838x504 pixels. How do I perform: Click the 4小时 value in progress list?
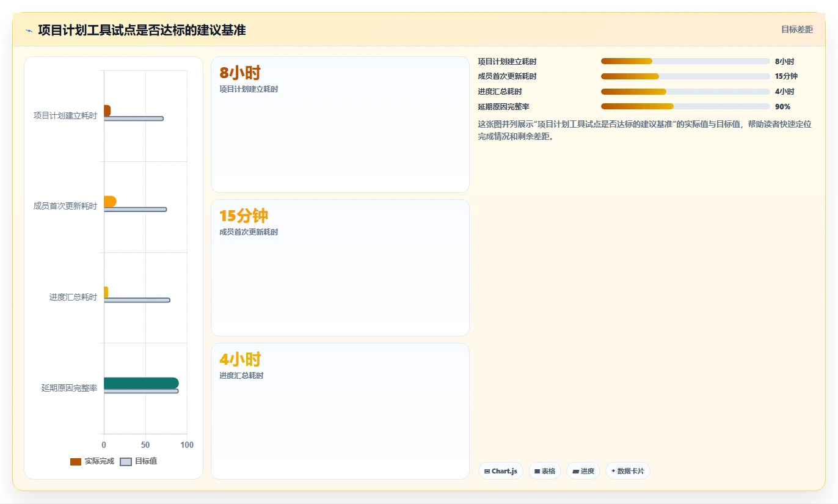point(784,92)
